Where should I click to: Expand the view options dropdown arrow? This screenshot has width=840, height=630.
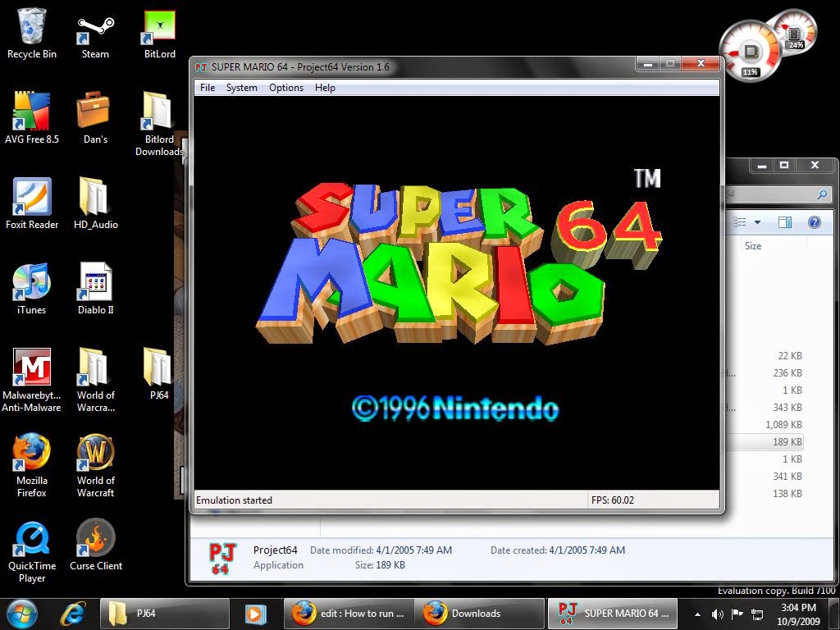click(x=757, y=221)
